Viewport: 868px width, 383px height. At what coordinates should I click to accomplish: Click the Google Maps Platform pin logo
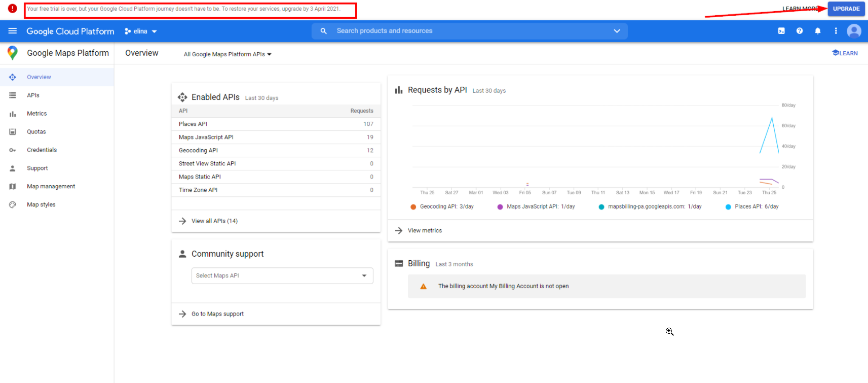pyautogui.click(x=13, y=53)
